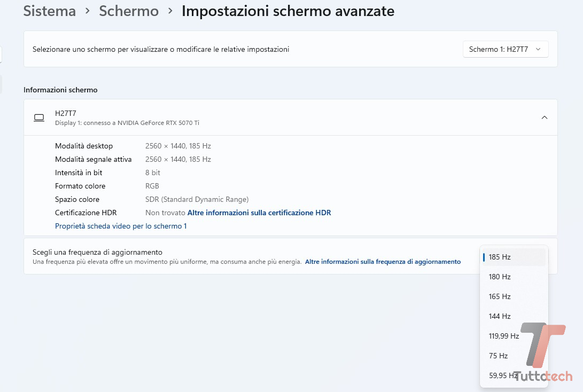Click the chevron before Impostazioni schermo avanzate

[170, 11]
